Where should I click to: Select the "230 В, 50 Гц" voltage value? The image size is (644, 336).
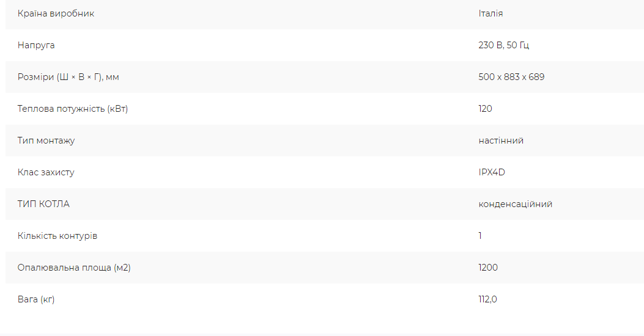pyautogui.click(x=503, y=45)
